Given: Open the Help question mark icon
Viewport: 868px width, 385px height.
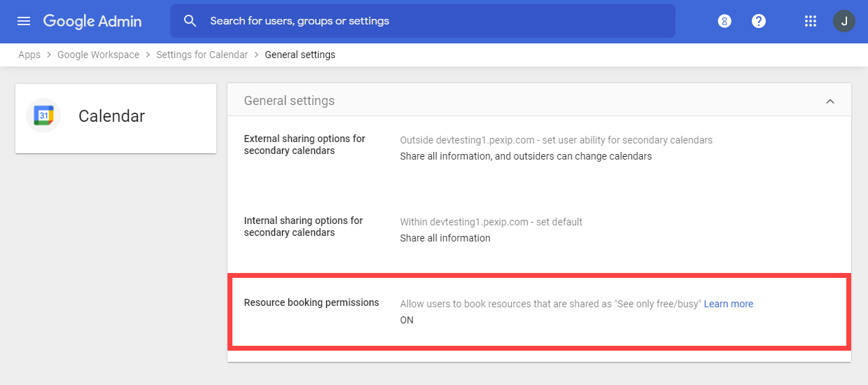Looking at the screenshot, I should point(759,21).
